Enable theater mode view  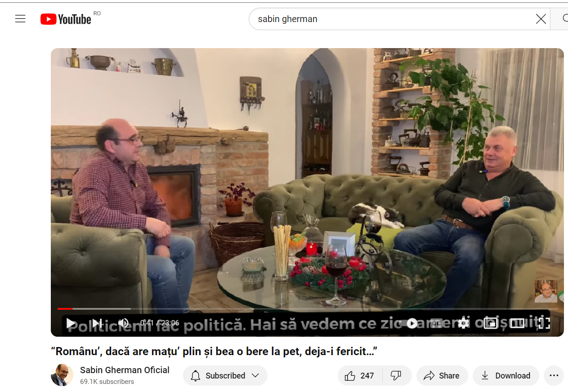point(517,323)
